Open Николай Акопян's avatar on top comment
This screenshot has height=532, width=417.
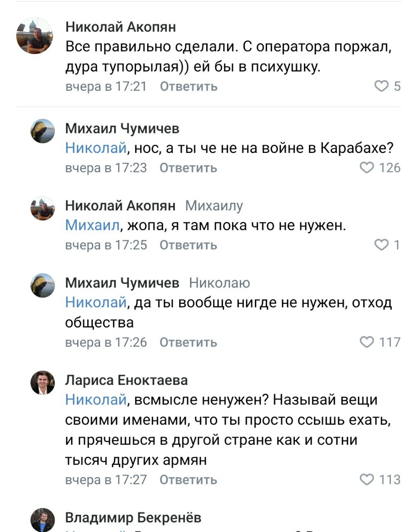(x=35, y=36)
